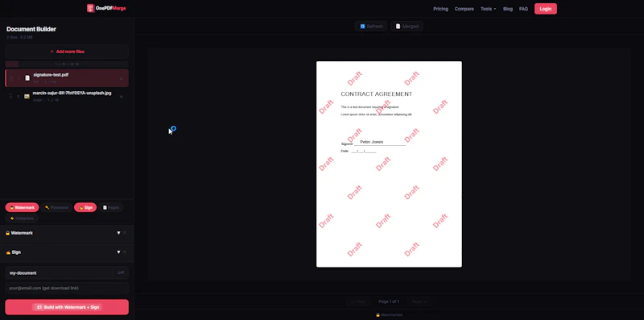Toggle the Password option pill
Viewport: 644px width, 320px height.
pyautogui.click(x=56, y=207)
